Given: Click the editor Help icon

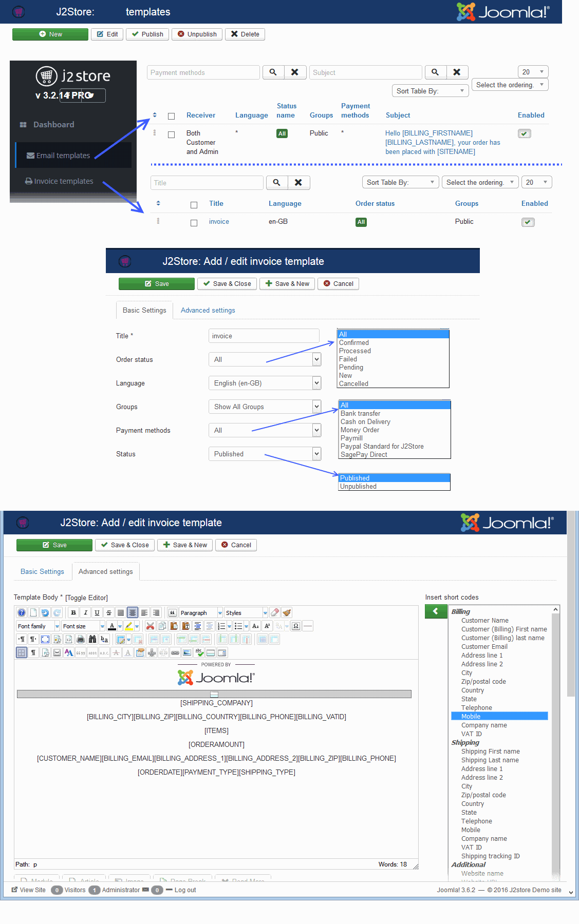Looking at the screenshot, I should click(21, 612).
